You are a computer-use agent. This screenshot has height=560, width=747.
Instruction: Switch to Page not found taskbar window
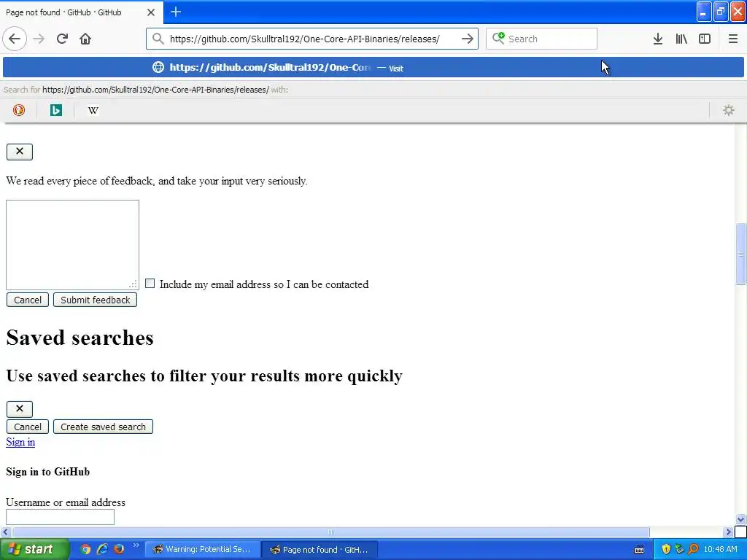coord(320,550)
